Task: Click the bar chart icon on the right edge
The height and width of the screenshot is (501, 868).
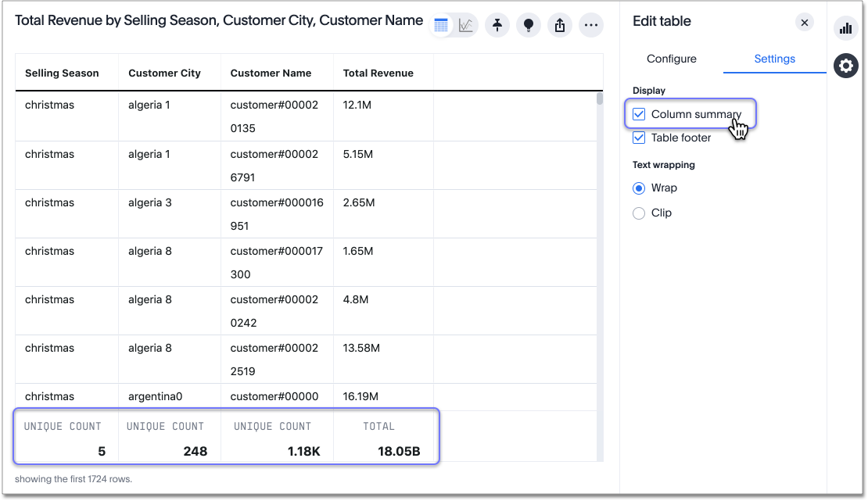Action: pyautogui.click(x=845, y=28)
